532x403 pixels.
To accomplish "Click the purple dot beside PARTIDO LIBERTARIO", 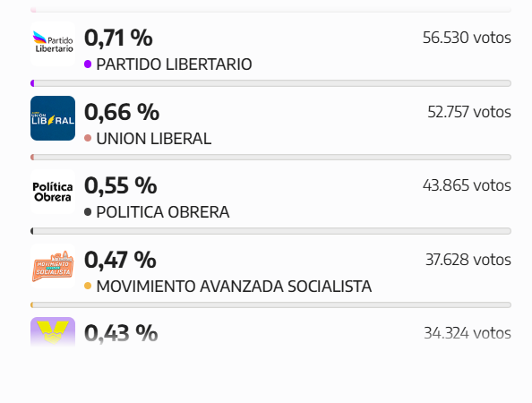I will tap(88, 64).
